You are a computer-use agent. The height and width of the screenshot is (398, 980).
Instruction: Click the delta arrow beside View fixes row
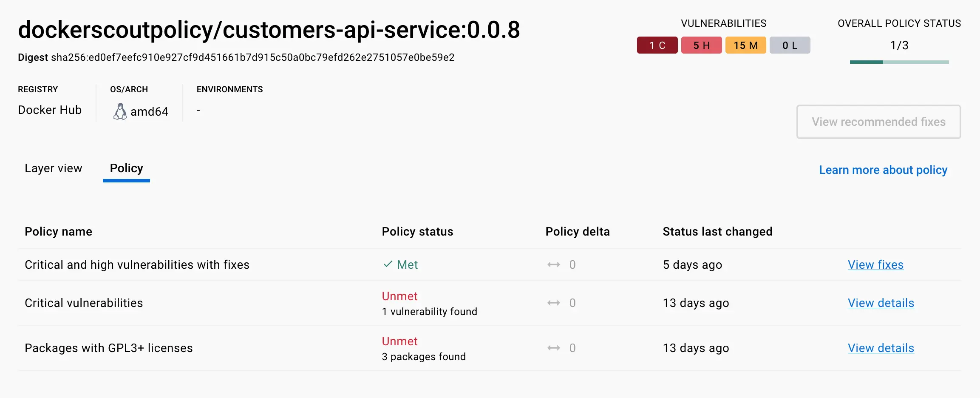click(x=554, y=264)
